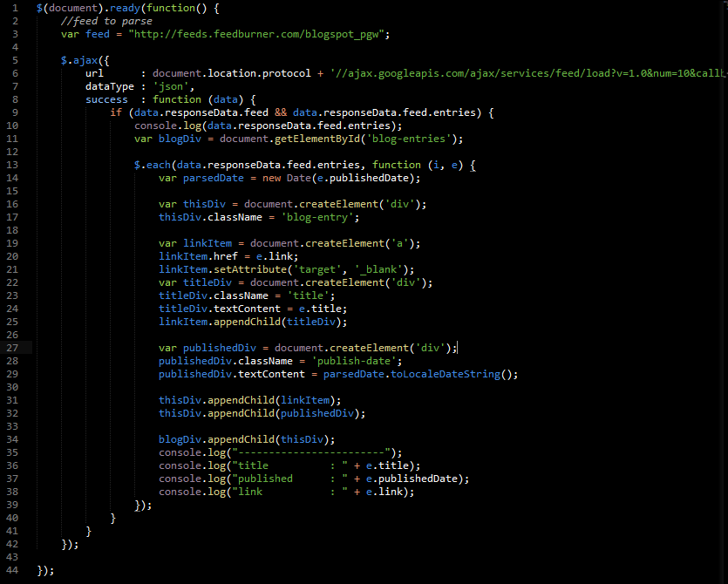Click the 'json' string on line 7
The width and height of the screenshot is (728, 584).
pos(171,87)
